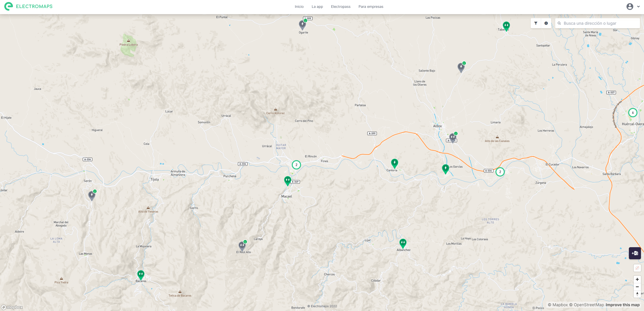This screenshot has width=644, height=311.
Task: Go to the Inicio page
Action: (x=299, y=7)
